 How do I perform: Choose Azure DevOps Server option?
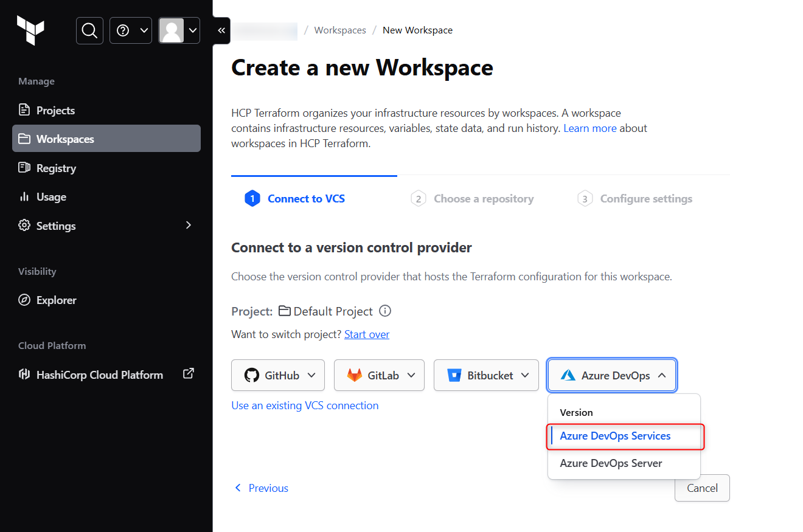pos(624,463)
